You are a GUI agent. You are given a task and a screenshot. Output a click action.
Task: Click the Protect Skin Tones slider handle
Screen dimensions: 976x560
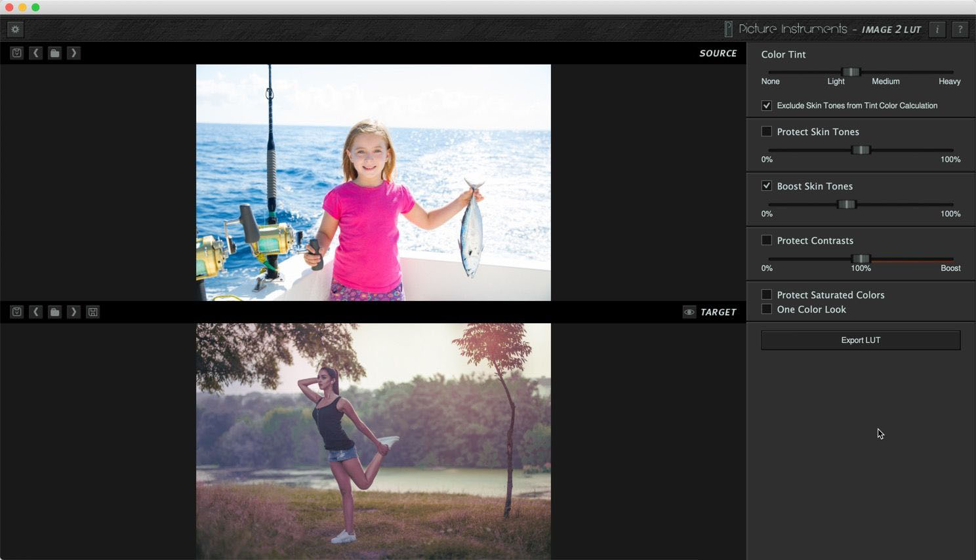point(861,150)
